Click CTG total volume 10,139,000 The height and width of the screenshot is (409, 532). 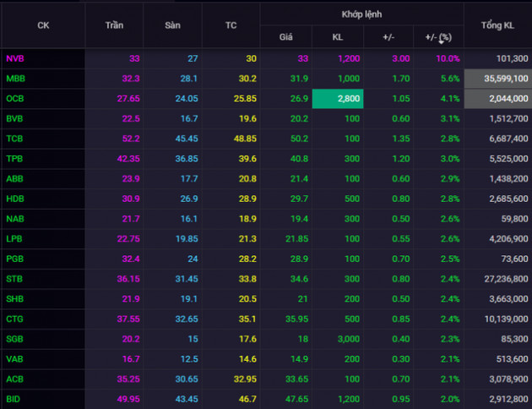(506, 319)
